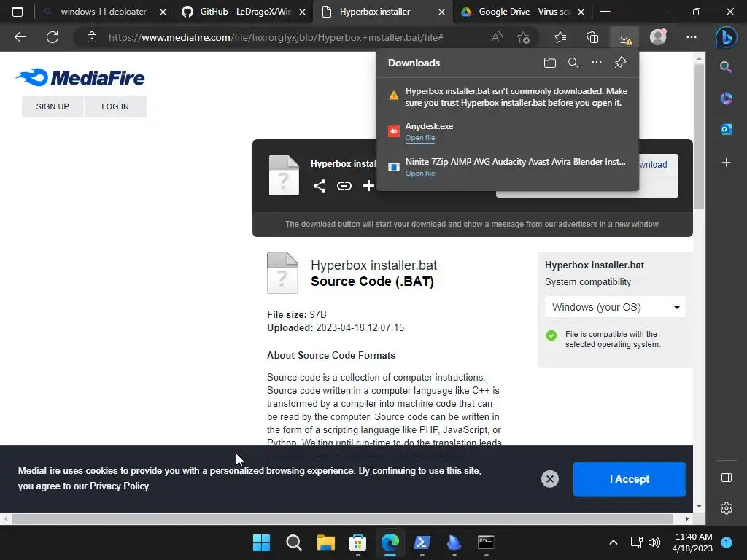
Task: Open the browser profile avatar
Action: 658,37
